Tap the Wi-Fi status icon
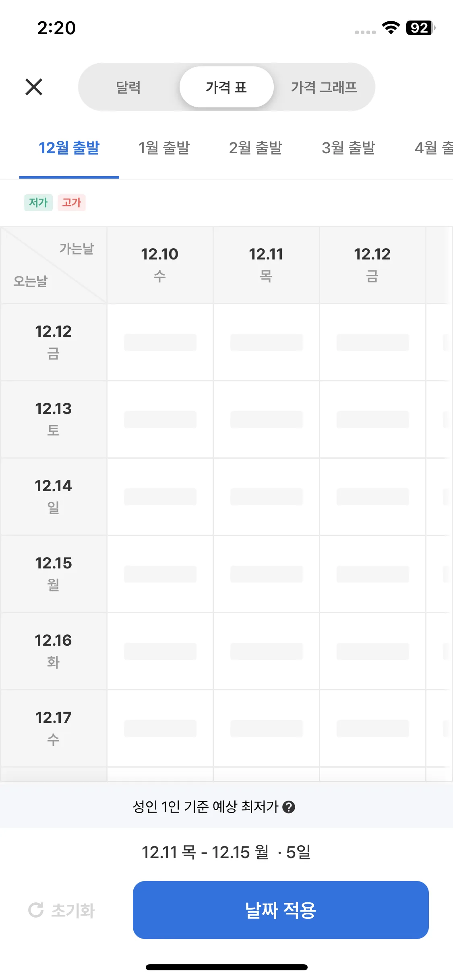The image size is (453, 980). [391, 28]
